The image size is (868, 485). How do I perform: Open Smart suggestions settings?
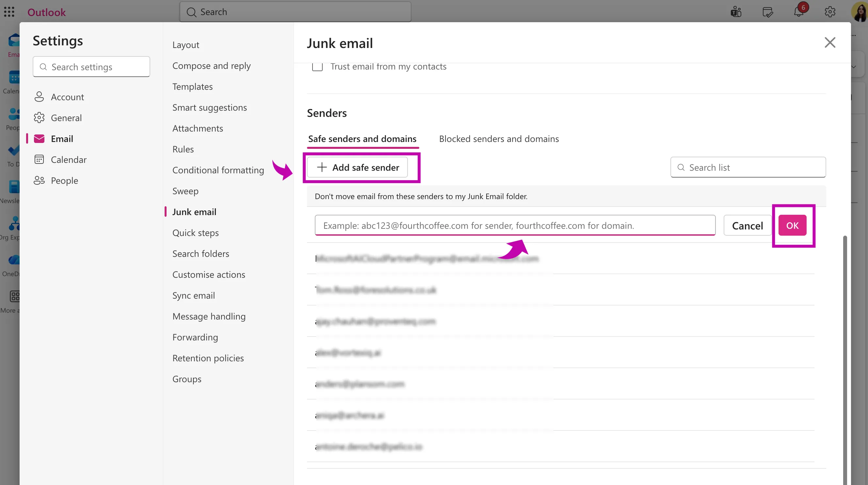(210, 107)
